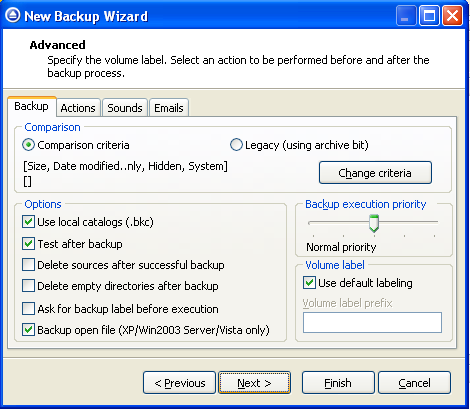Switch to the Actions tab

click(x=78, y=108)
